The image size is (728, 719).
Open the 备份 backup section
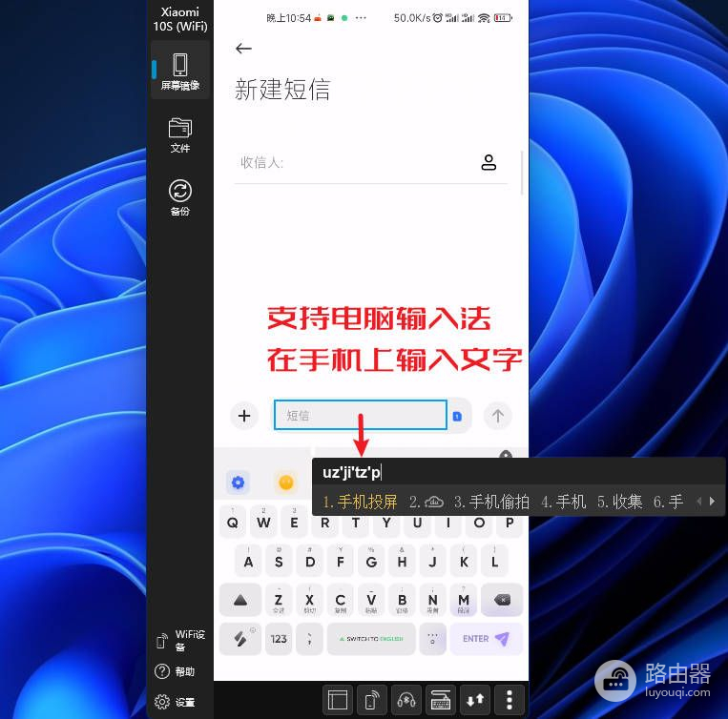179,197
